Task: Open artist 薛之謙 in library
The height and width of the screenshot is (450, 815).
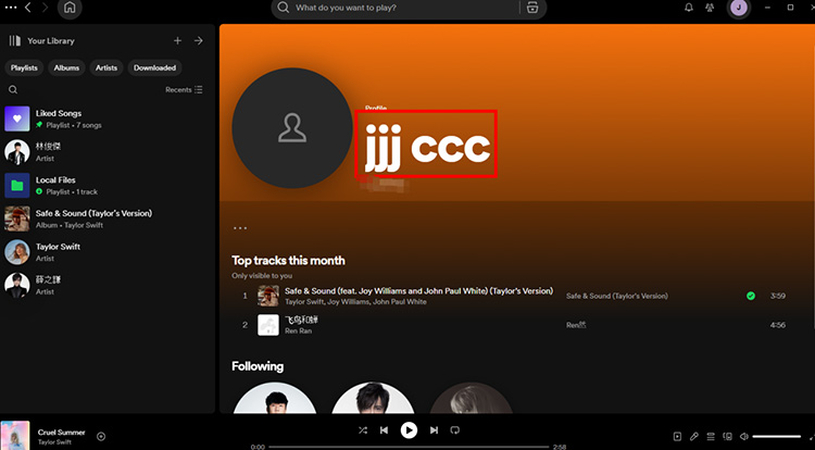Action: pyautogui.click(x=108, y=285)
